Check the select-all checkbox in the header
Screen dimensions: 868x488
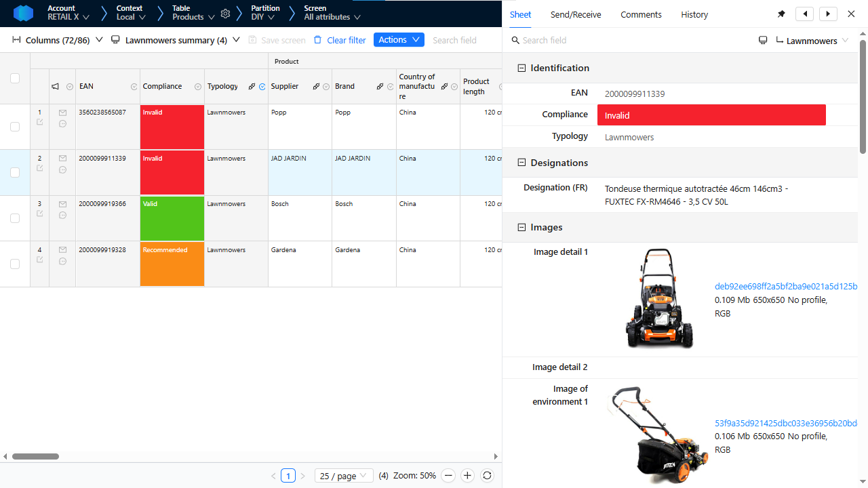point(14,79)
